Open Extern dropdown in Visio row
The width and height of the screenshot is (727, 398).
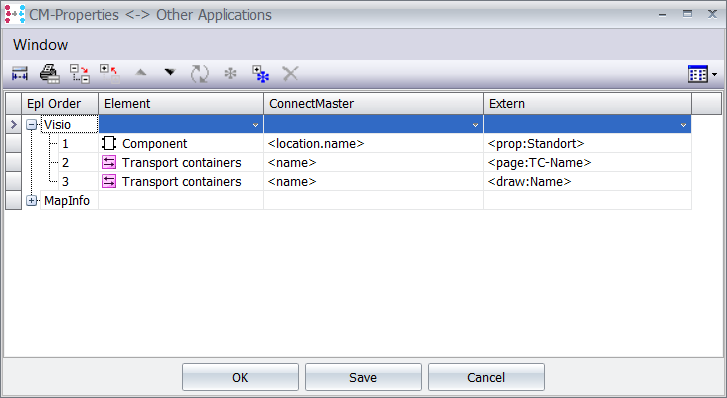tap(683, 125)
